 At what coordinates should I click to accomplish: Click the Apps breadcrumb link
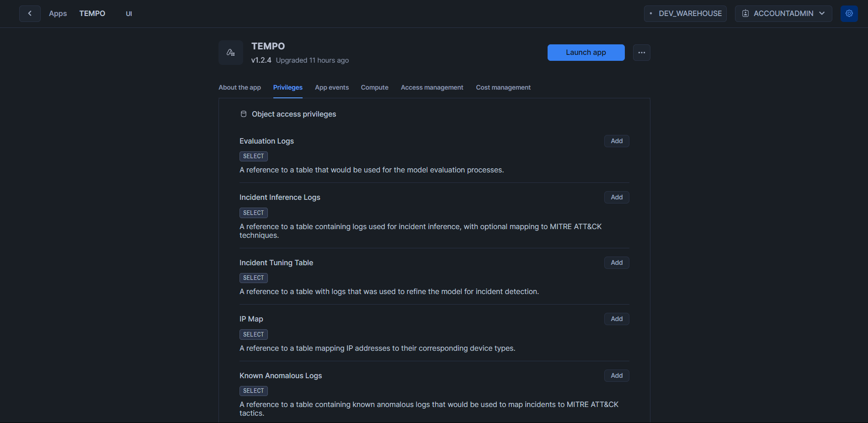58,14
